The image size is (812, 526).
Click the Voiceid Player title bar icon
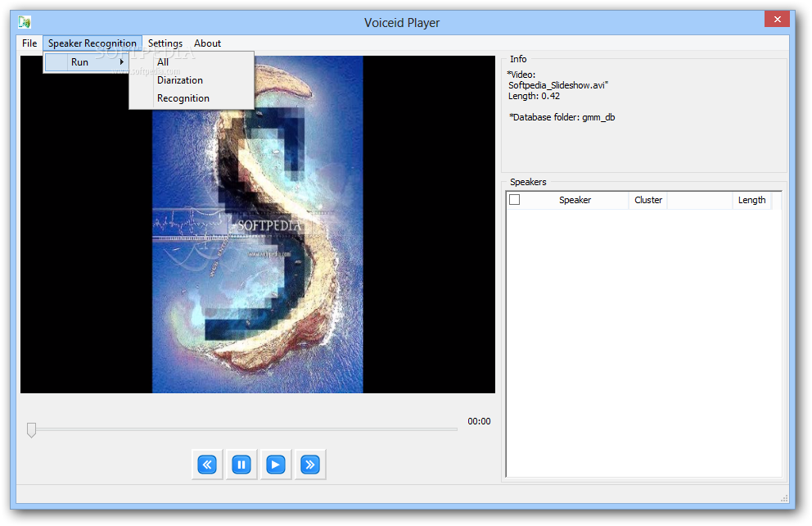25,22
